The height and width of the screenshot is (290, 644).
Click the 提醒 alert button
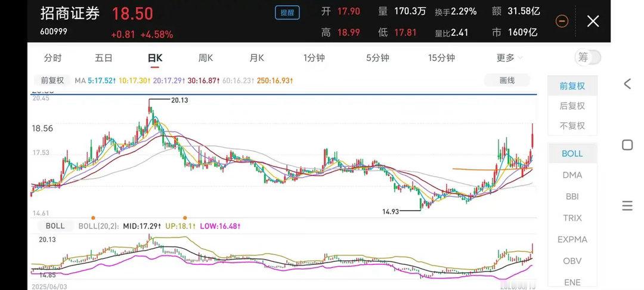tap(287, 13)
